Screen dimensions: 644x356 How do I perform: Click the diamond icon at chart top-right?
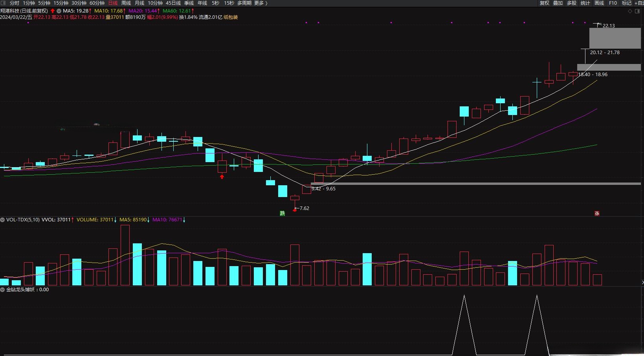pyautogui.click(x=630, y=11)
